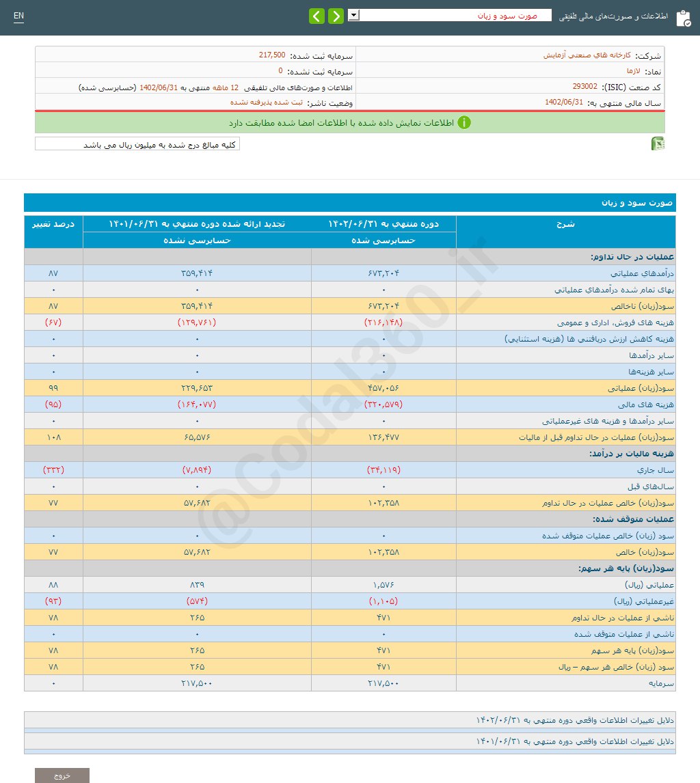This screenshot has height=783, width=700.
Task: Open the report clipboard icon at top right
Action: [682, 18]
